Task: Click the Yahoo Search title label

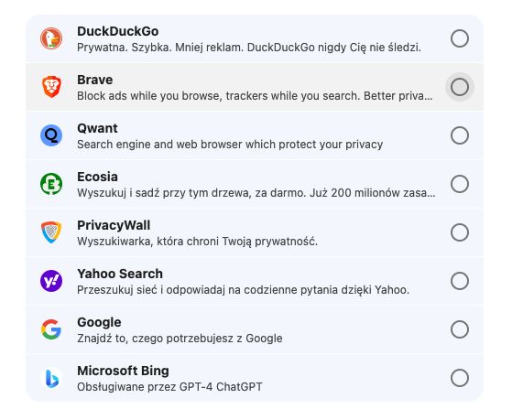Action: (120, 274)
